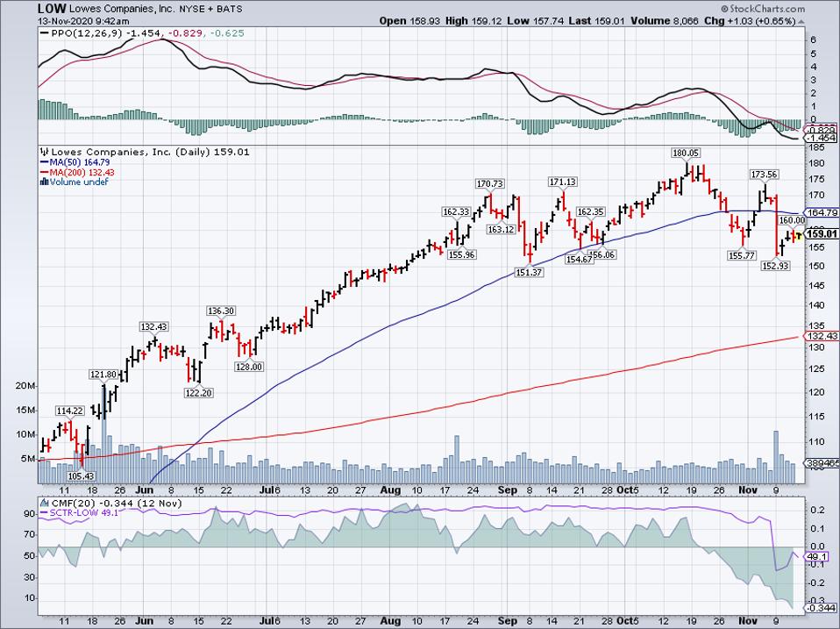Click the 152.93 low price label
Image resolution: width=840 pixels, height=629 pixels.
[776, 266]
